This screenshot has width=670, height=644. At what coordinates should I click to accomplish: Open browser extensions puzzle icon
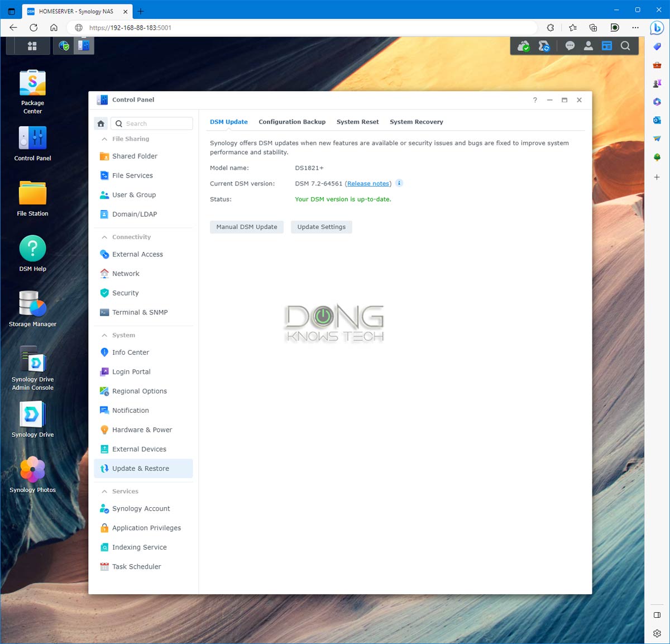[551, 27]
